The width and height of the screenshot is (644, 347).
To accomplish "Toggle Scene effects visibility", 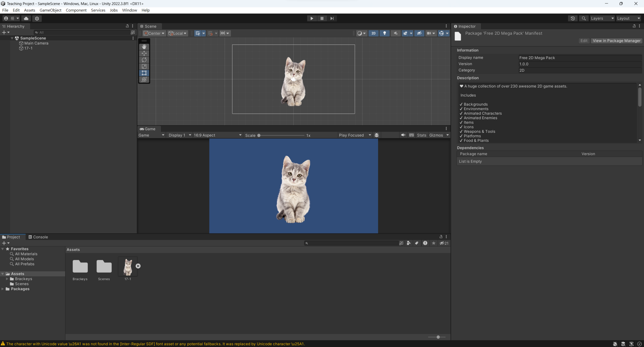I will click(405, 33).
